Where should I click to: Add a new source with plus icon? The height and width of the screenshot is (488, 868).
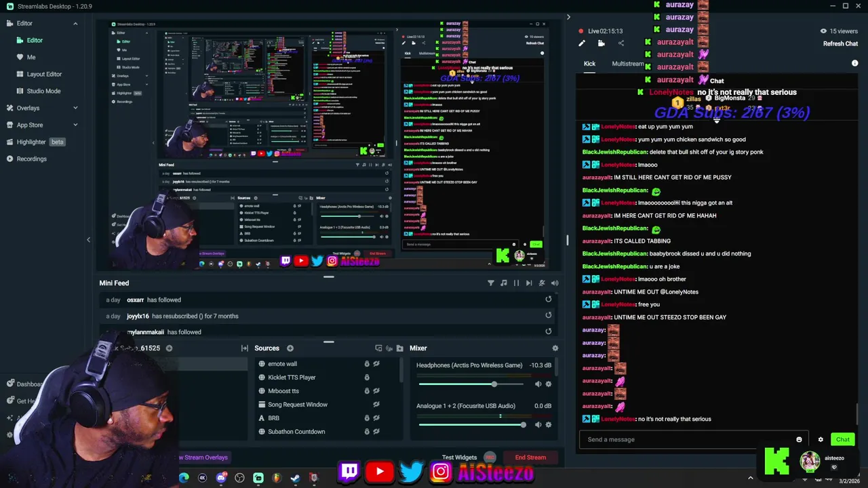click(x=290, y=348)
